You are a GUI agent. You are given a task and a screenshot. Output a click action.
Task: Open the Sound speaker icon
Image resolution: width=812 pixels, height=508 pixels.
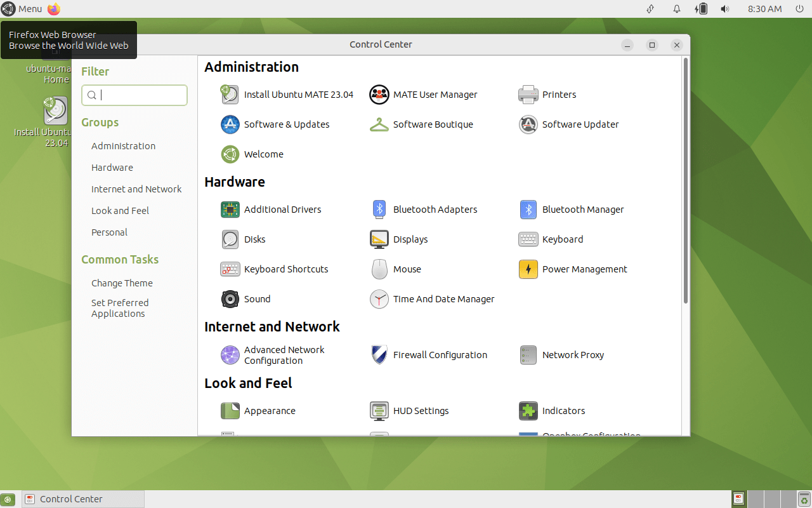tap(230, 299)
